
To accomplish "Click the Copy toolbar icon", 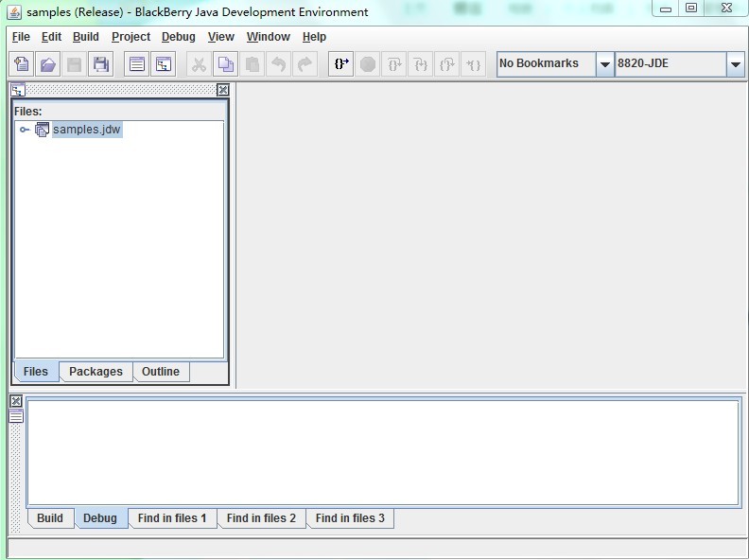I will pos(225,64).
